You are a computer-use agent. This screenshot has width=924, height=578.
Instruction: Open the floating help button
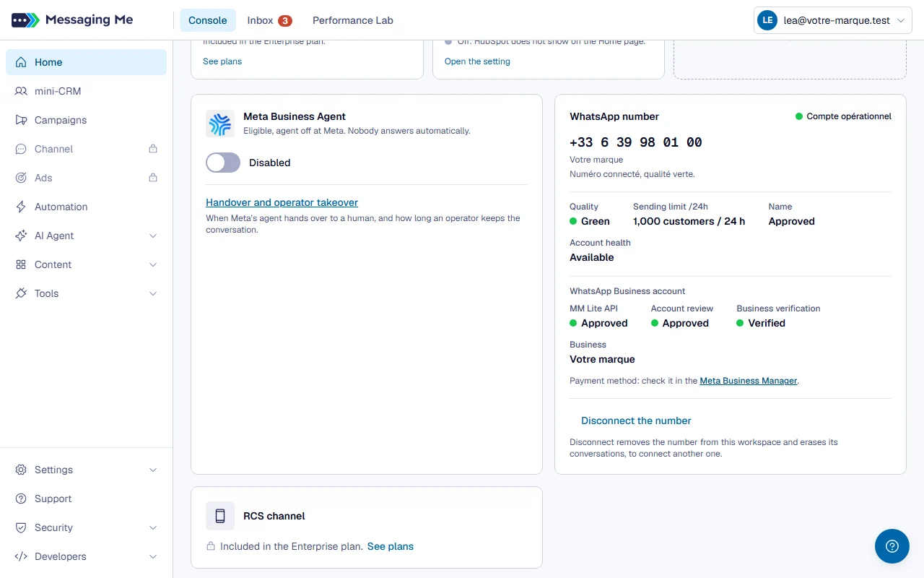point(892,546)
